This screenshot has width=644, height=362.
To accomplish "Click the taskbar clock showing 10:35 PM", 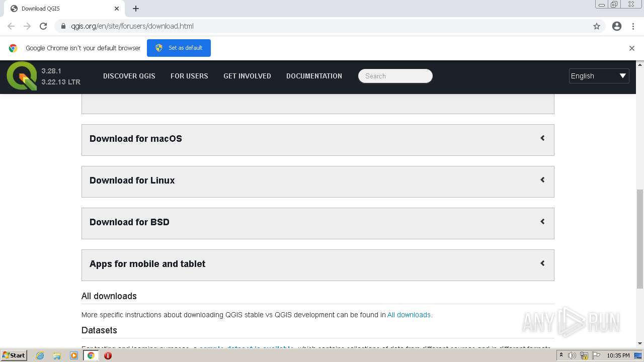I will click(x=618, y=355).
